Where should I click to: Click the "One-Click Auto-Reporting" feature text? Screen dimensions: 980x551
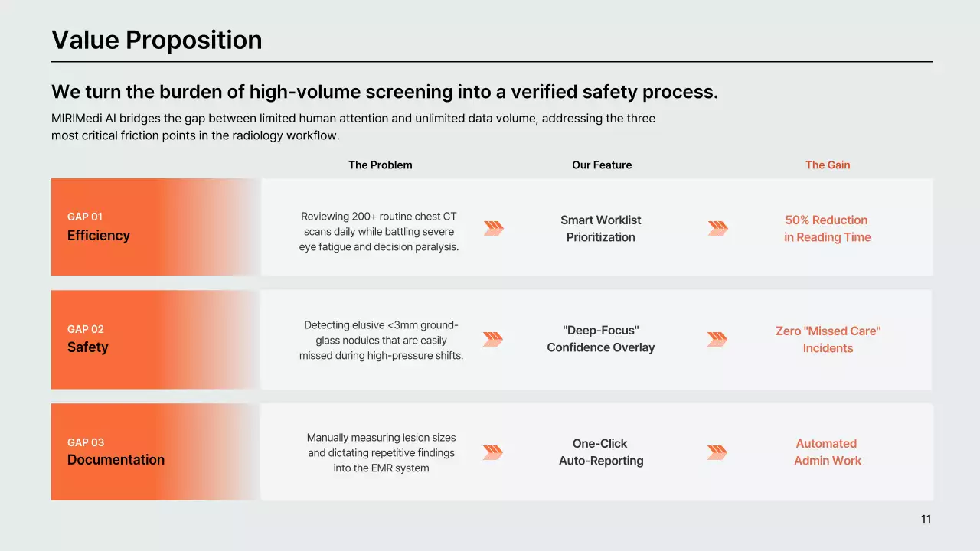click(601, 452)
